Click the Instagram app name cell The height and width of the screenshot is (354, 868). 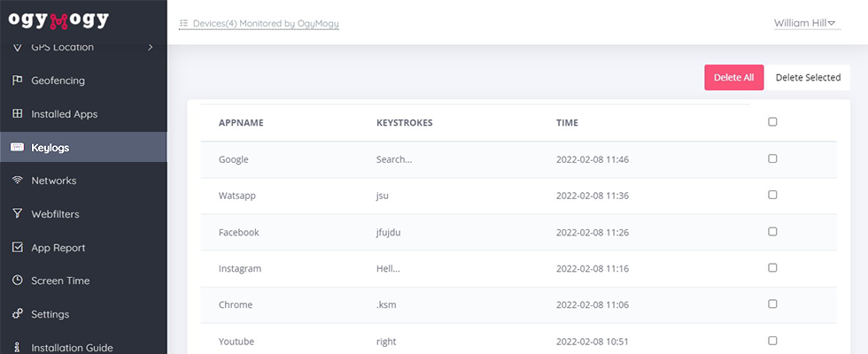point(240,269)
